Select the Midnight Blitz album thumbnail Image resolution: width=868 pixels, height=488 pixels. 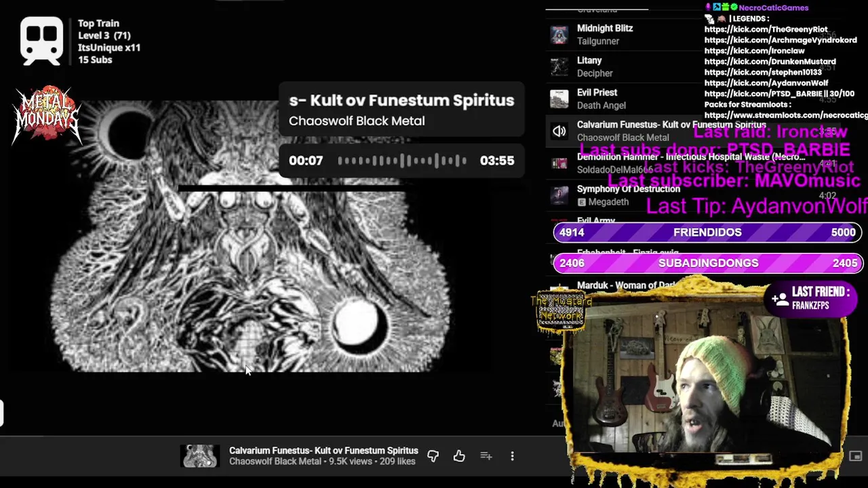coord(559,35)
